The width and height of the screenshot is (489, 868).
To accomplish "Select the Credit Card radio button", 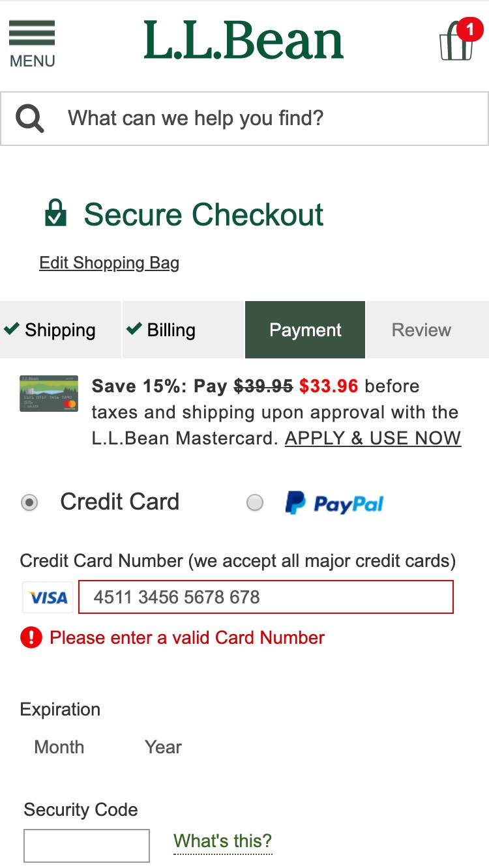I will [x=30, y=502].
